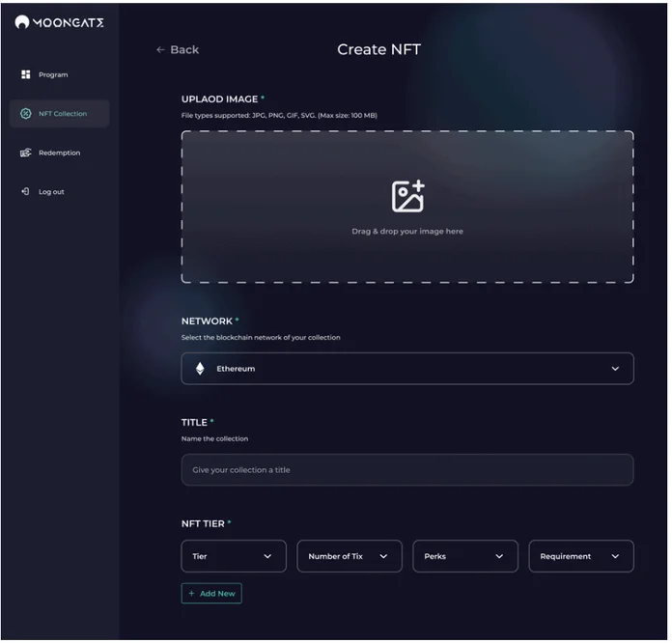The image size is (672, 643).
Task: Open the Tier dropdown
Action: coord(234,556)
